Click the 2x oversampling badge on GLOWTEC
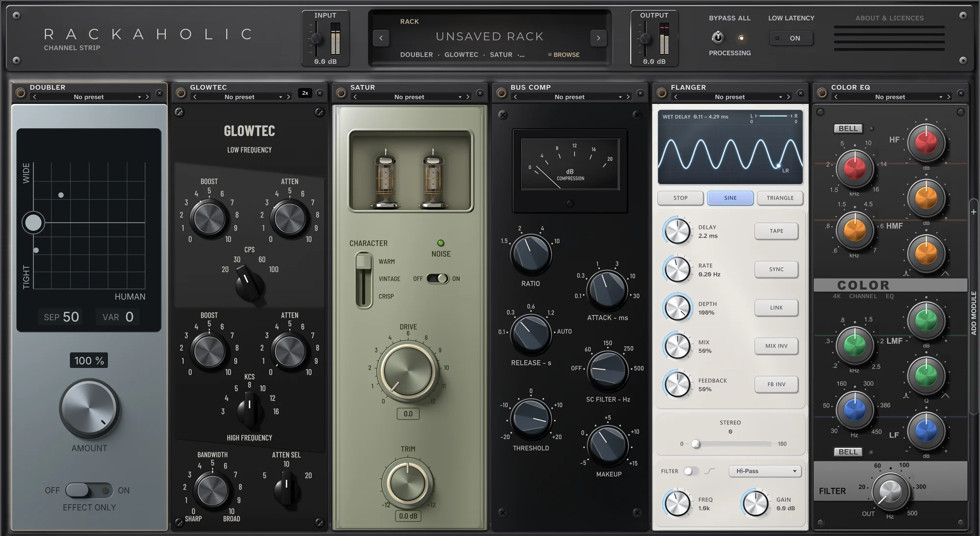 point(305,93)
